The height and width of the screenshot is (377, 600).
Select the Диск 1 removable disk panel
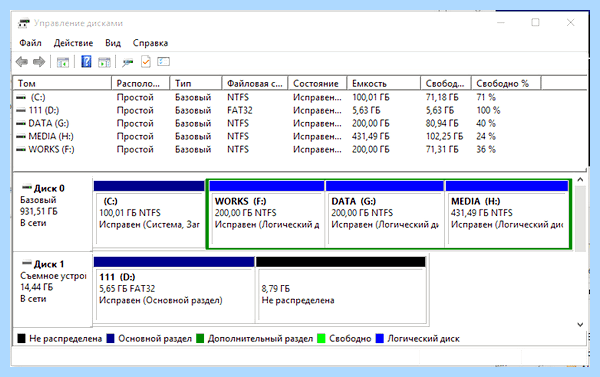pos(53,289)
